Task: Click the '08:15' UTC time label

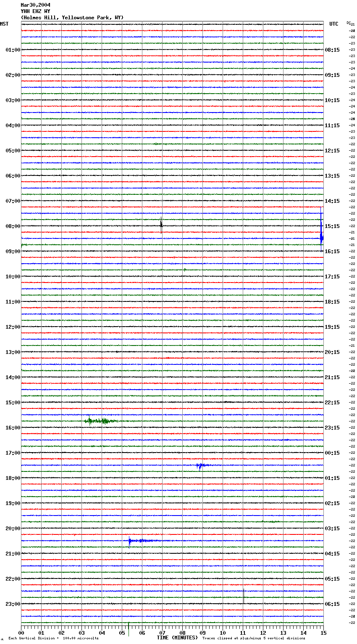Action: 332,50
